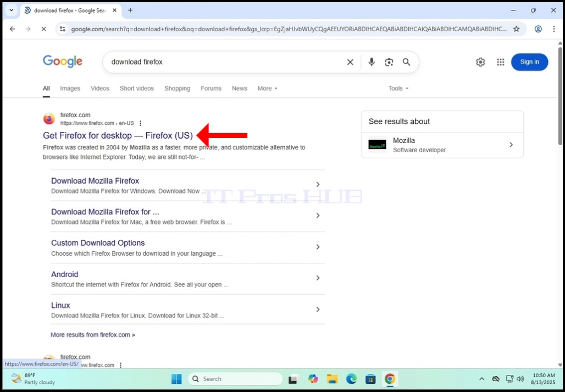Open Download Mozilla Firefox sitelink

tap(95, 181)
